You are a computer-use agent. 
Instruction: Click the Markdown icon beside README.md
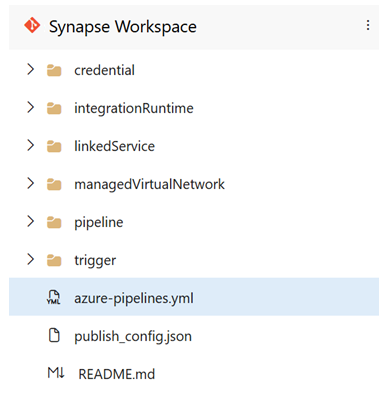tap(56, 373)
